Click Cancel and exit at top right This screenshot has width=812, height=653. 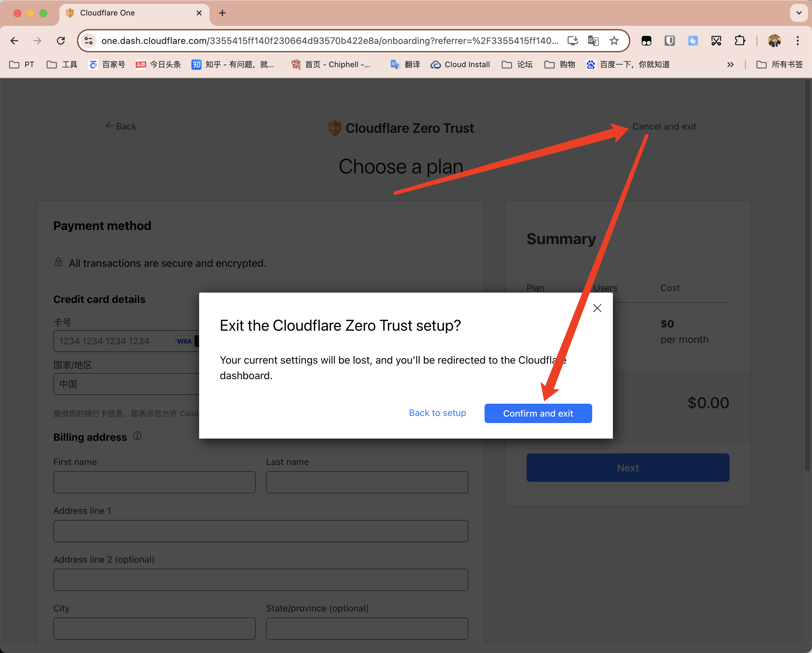(663, 126)
